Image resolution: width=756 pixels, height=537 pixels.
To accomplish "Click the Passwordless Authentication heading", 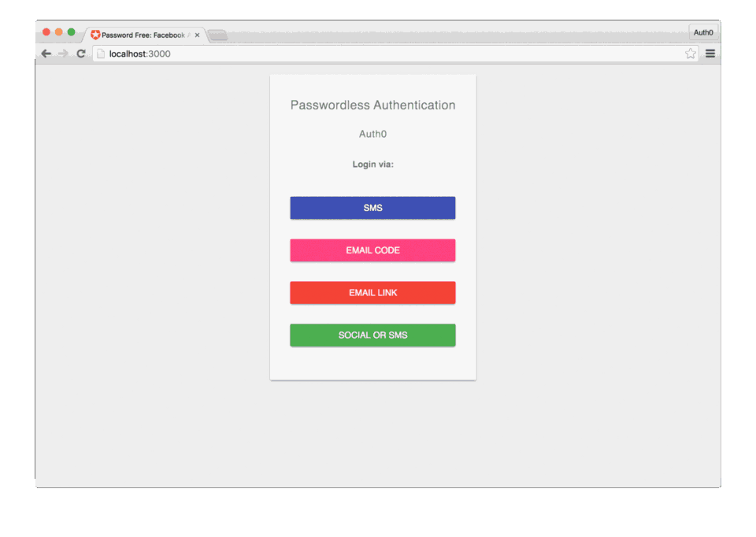I will pyautogui.click(x=372, y=105).
